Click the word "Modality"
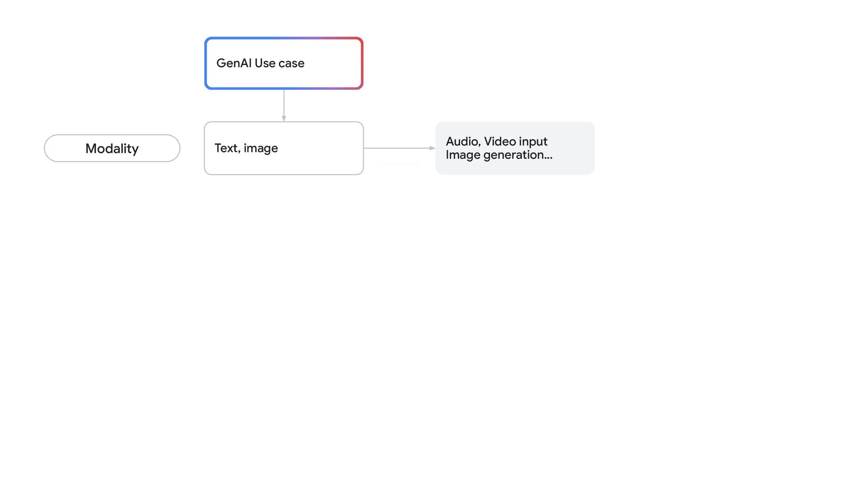 point(112,148)
